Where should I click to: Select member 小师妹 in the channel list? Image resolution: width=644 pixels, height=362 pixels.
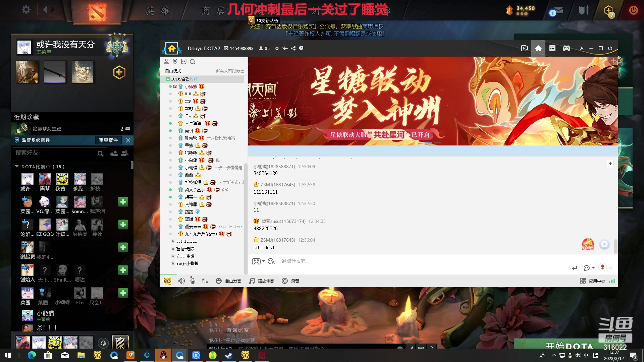click(191, 86)
